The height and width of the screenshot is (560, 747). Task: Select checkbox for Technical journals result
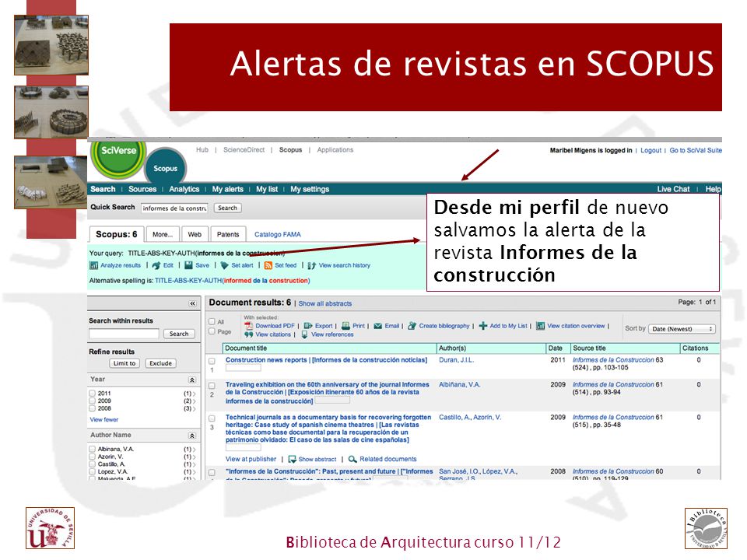point(212,418)
